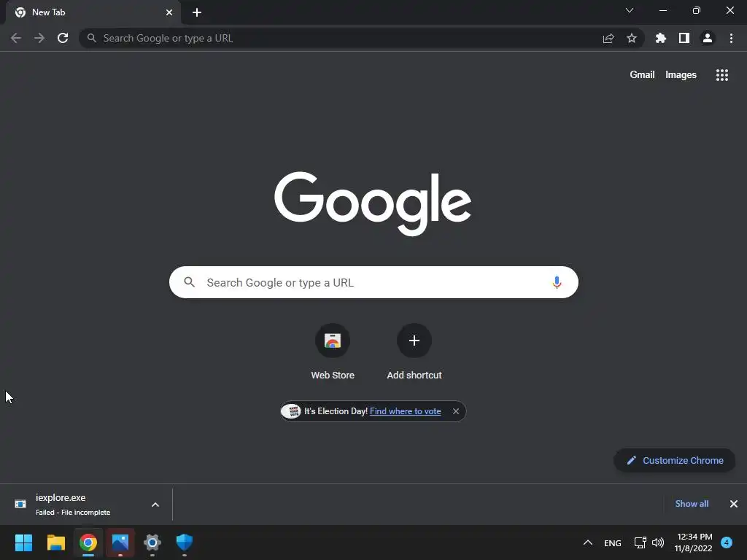Open Settings gear on the taskbar
Screen dimensions: 747x560
[x=152, y=542]
